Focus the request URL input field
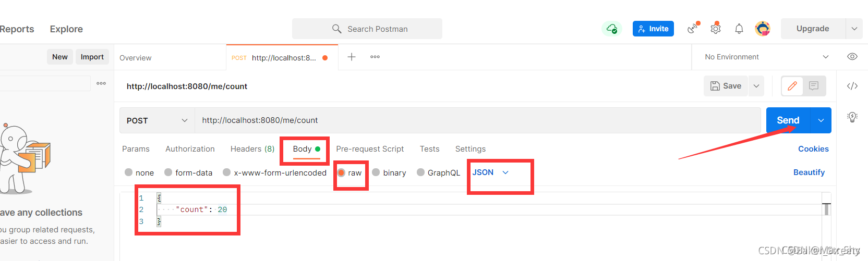This screenshot has height=261, width=868. point(477,120)
